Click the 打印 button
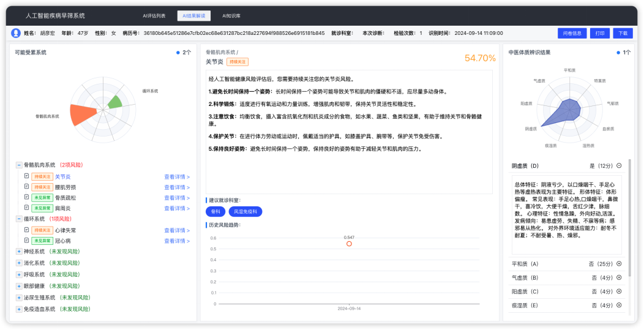Image resolution: width=644 pixels, height=330 pixels. pyautogui.click(x=600, y=33)
